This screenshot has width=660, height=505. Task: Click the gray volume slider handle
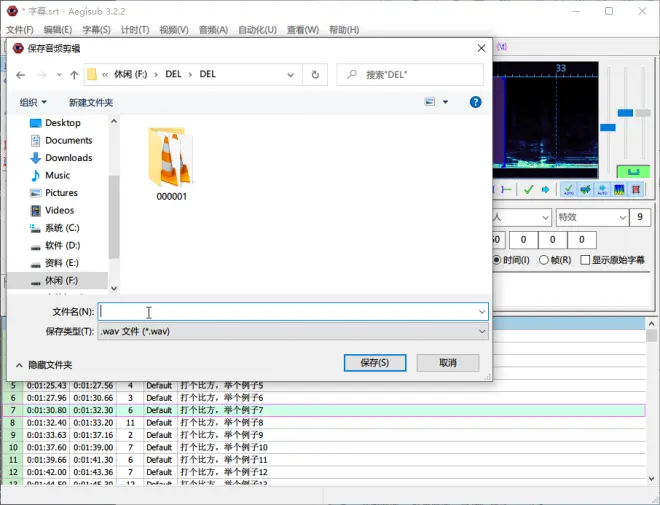pyautogui.click(x=643, y=113)
